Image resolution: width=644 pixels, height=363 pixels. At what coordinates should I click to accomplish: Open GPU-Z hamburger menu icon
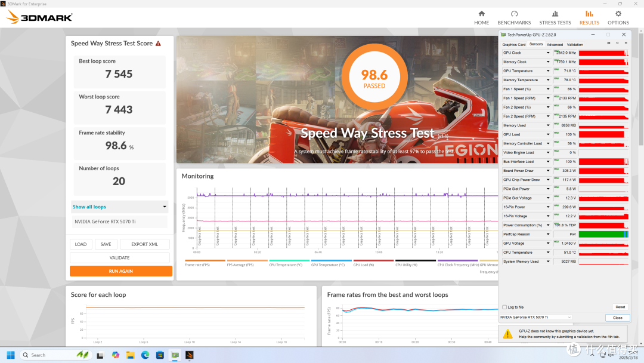pyautogui.click(x=626, y=43)
